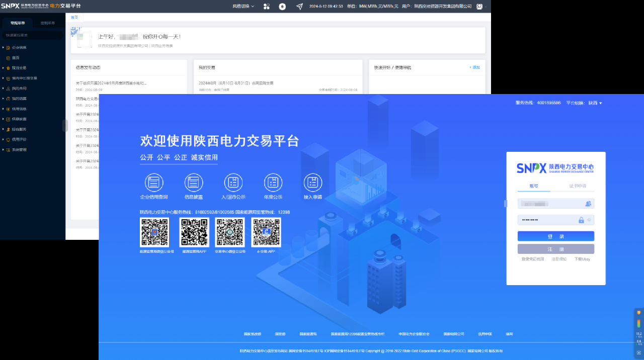
Task: Open the 风格切换 dropdown
Action: (244, 7)
